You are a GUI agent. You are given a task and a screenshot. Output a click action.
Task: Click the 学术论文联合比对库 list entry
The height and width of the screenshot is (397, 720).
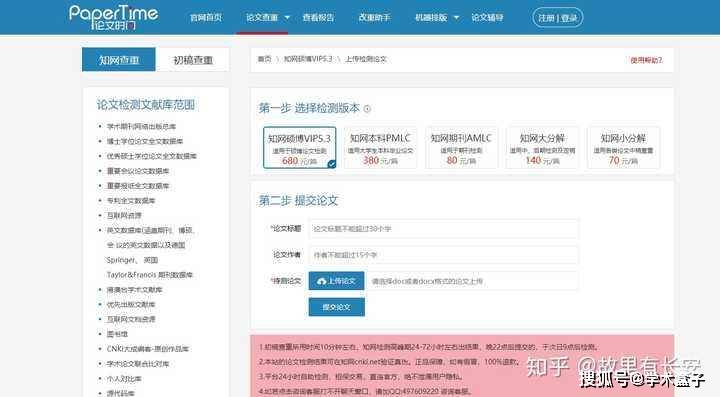click(x=138, y=364)
